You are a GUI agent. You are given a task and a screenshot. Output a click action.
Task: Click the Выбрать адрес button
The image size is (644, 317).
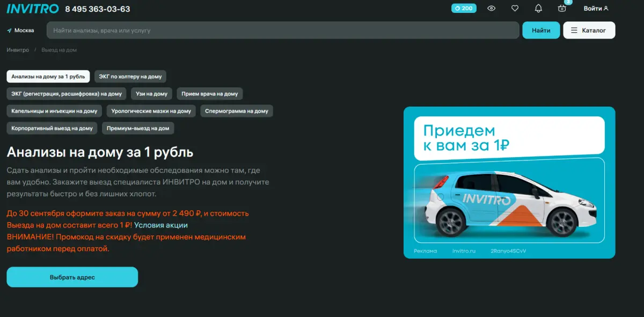click(x=72, y=277)
